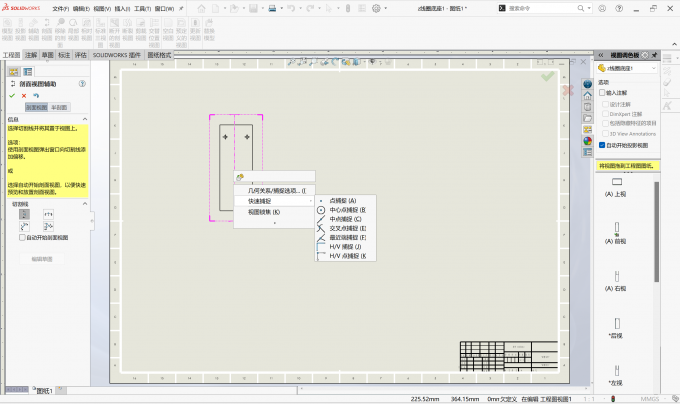Screen dimensions: 680x404
Task: Click the New document icon
Action: pyautogui.click(x=216, y=8)
